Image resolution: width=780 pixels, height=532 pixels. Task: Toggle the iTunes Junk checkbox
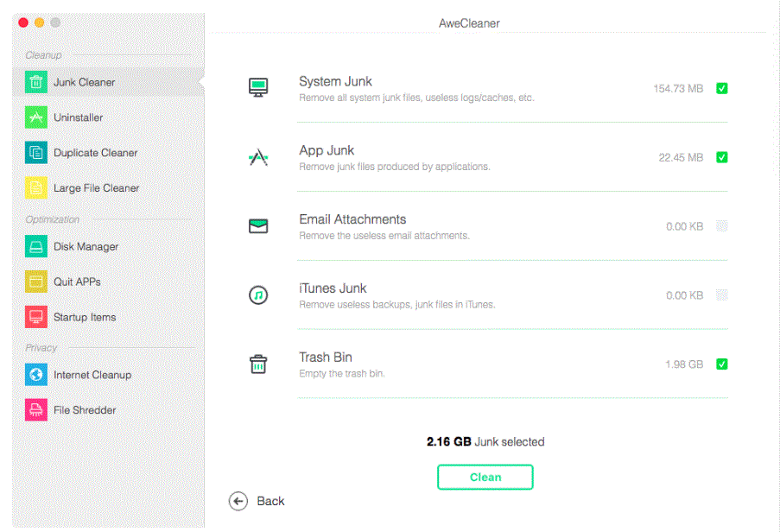[x=722, y=295]
